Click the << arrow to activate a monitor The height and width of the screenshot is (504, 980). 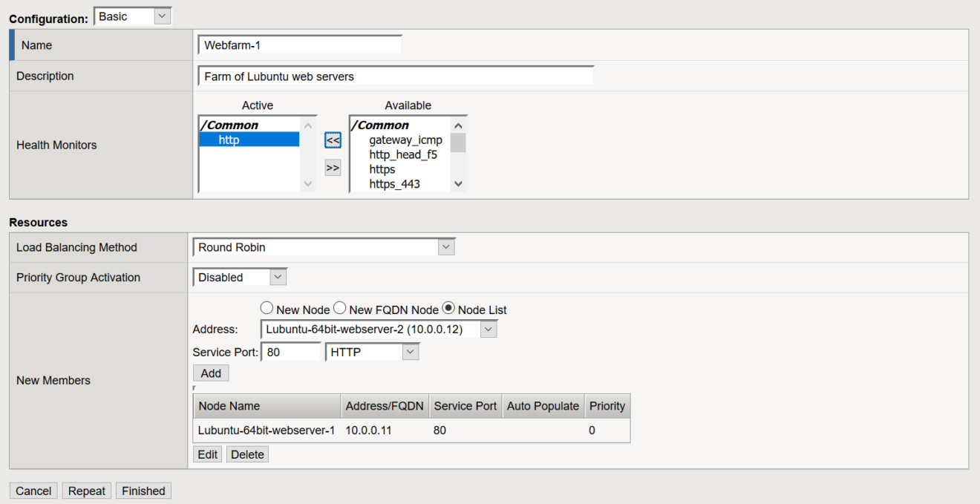(332, 141)
